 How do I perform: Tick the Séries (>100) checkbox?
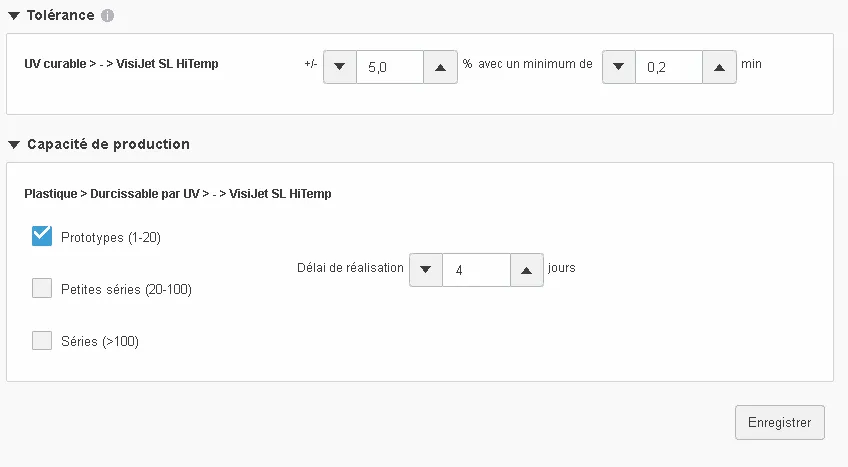coord(42,341)
